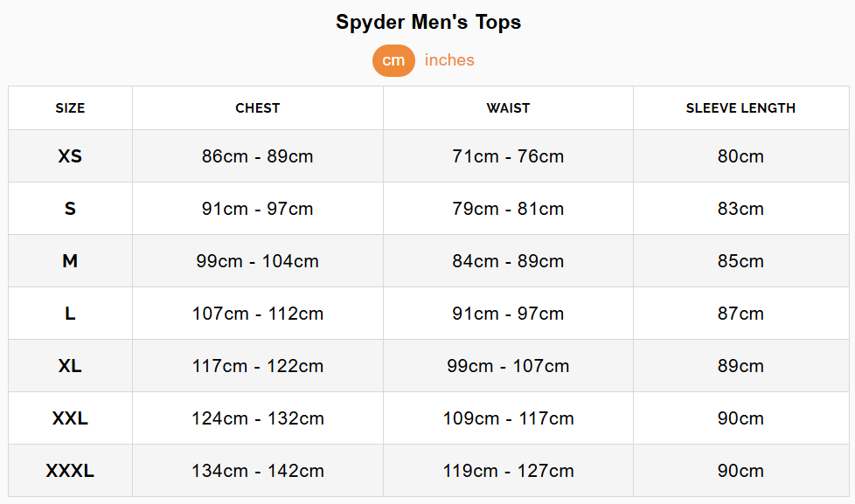Click the CHEST column header
Image resolution: width=855 pixels, height=504 pixels.
pyautogui.click(x=257, y=108)
